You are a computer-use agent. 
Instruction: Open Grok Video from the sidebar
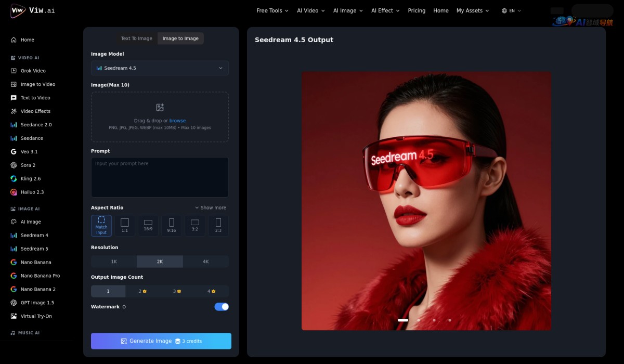click(33, 71)
